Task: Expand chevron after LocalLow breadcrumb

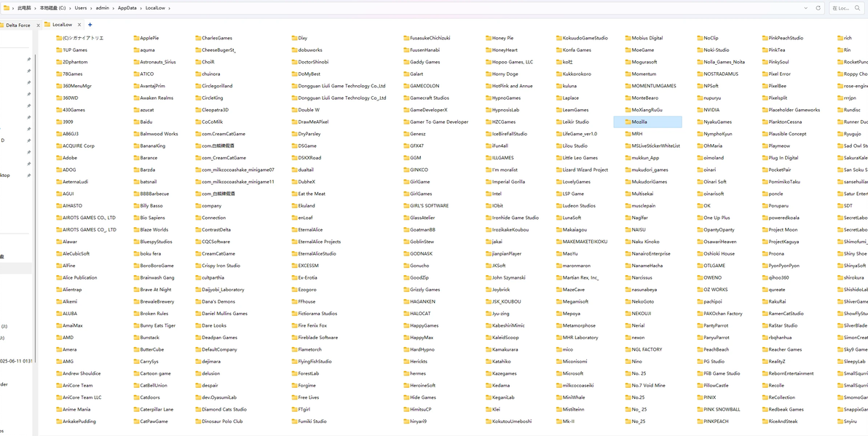Action: [168, 8]
